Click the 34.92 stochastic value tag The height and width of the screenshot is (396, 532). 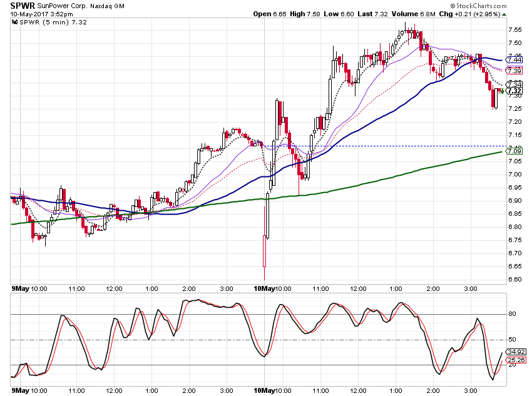[516, 352]
